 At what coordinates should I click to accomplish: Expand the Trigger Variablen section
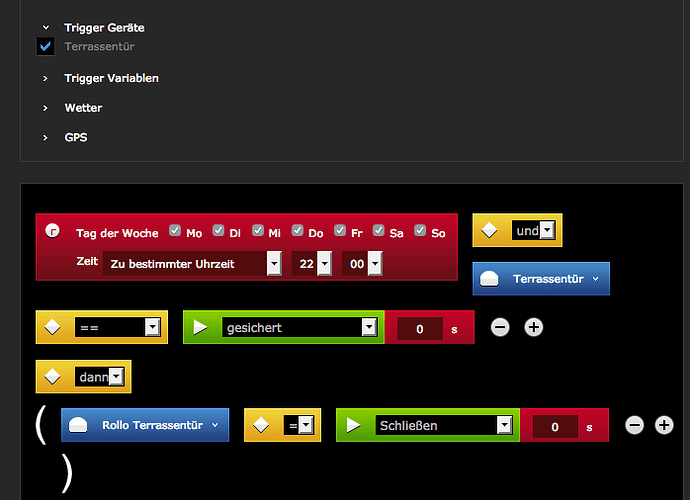45,78
